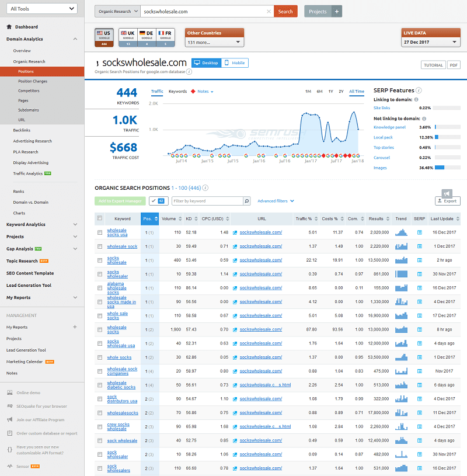This screenshot has width=467, height=476.
Task: Click trend chart for wholesale sock row
Action: (x=401, y=246)
